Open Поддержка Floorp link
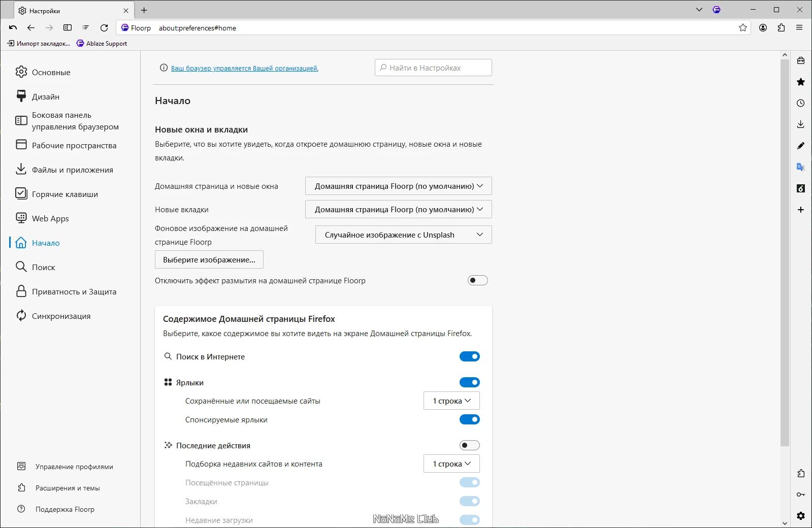Screen dimensions: 812x528 (56, 509)
